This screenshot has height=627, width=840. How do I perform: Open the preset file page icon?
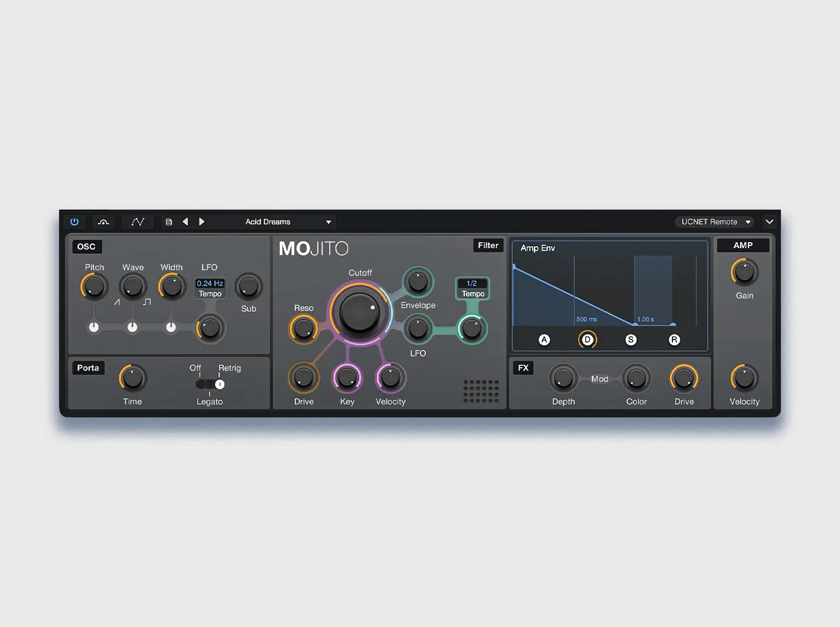(x=169, y=222)
